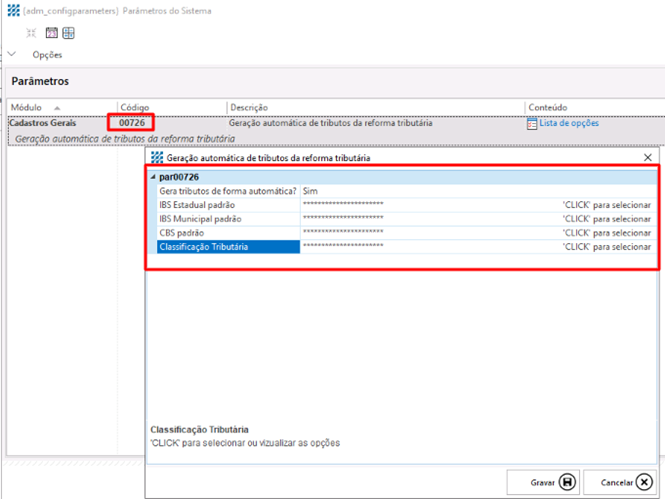Screen dimensions: 665x499
Task: Expand the Opções chevron
Action: click(x=12, y=55)
